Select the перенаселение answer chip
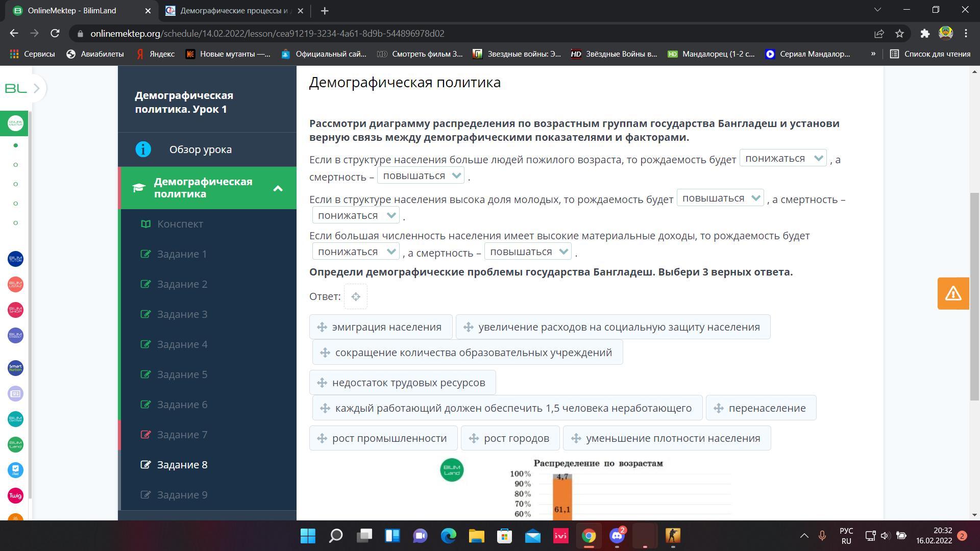The image size is (980, 551). tap(761, 408)
